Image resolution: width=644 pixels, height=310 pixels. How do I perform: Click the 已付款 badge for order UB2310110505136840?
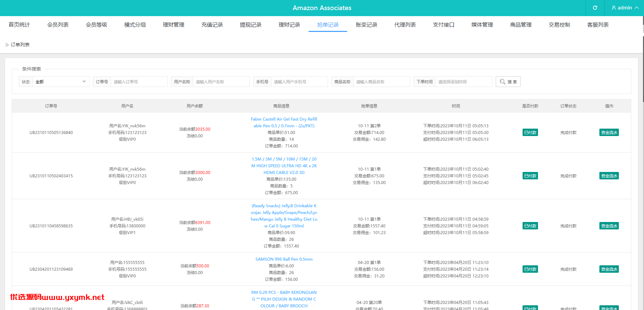530,132
